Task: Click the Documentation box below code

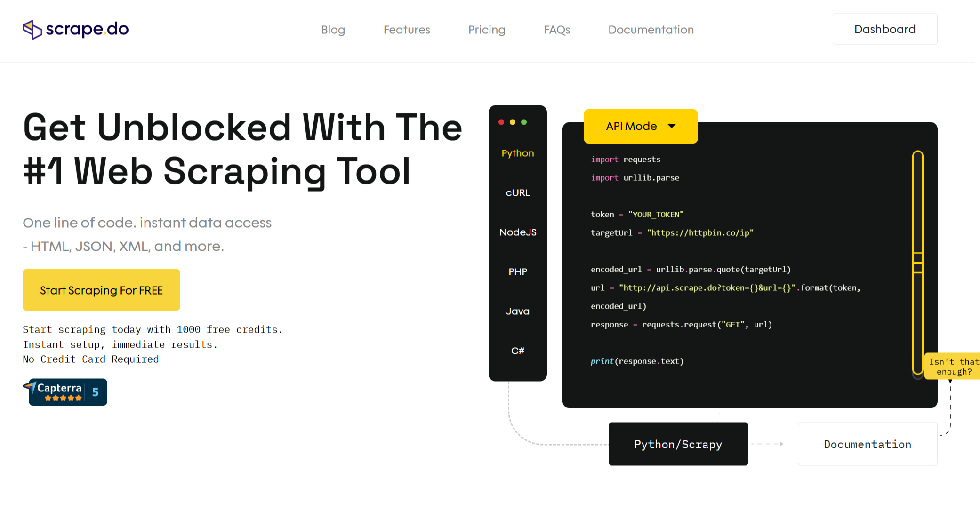Action: (x=867, y=444)
